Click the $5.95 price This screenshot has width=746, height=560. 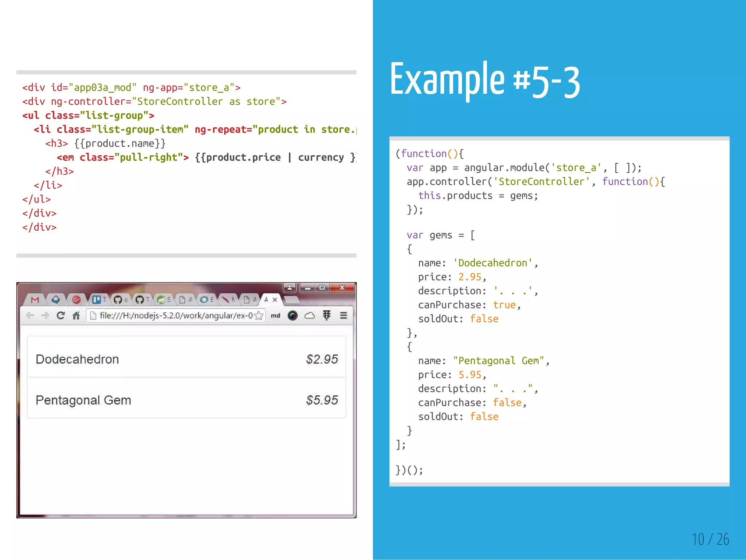(322, 400)
